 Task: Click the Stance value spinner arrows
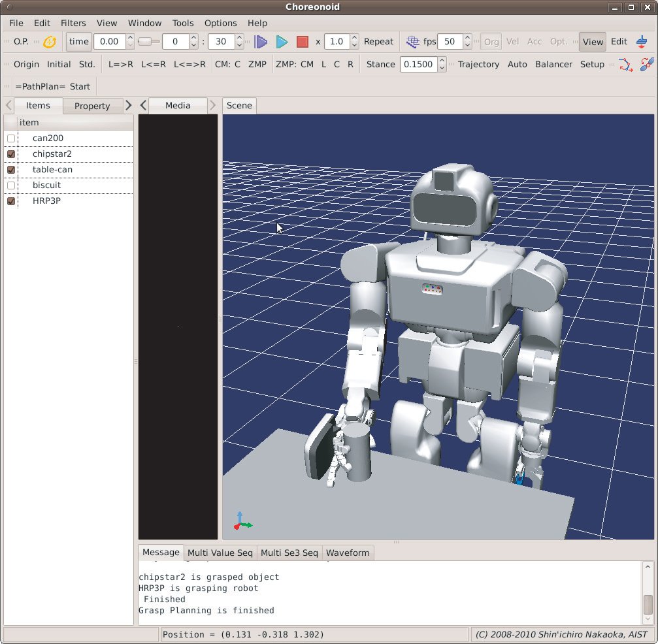pos(442,64)
